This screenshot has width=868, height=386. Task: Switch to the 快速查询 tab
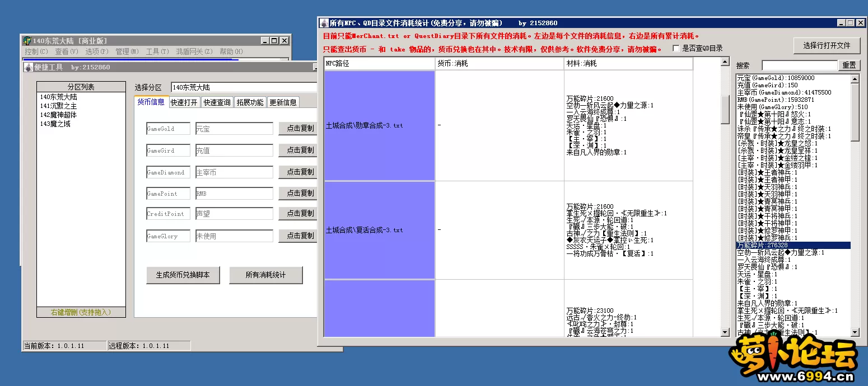point(217,102)
